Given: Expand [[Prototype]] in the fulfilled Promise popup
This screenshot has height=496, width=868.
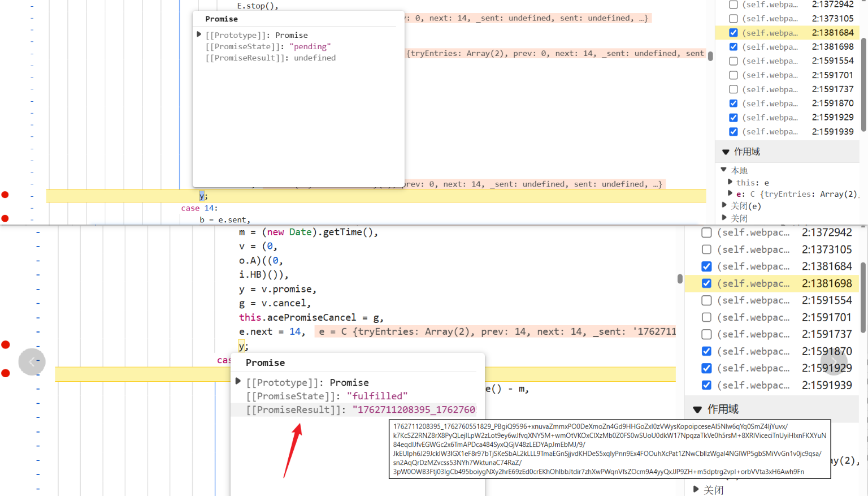Looking at the screenshot, I should pos(238,382).
